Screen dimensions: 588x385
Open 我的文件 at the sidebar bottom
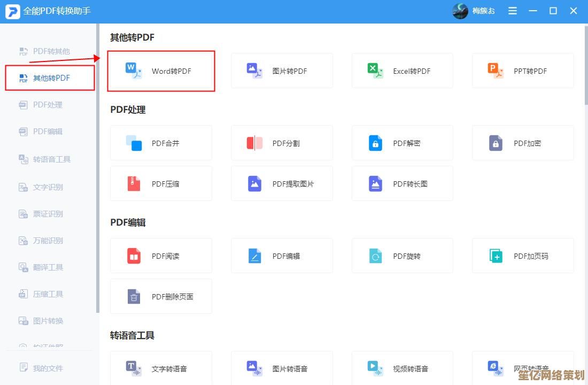click(x=48, y=368)
